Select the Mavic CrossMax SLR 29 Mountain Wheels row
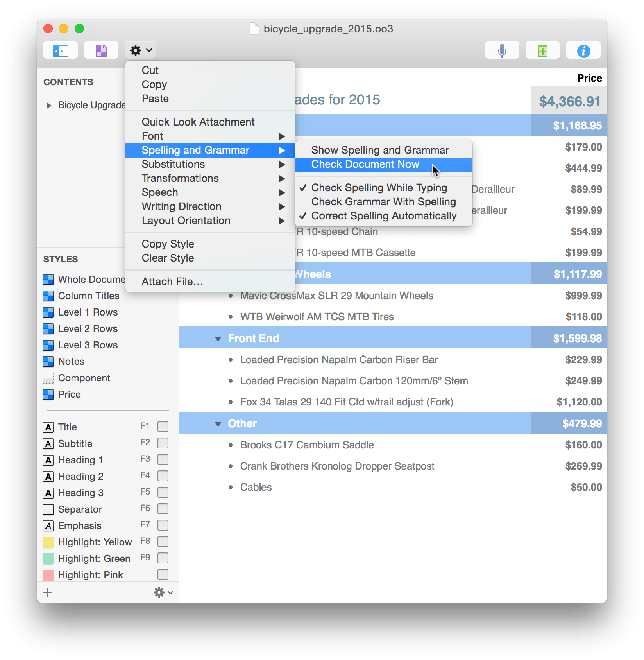Screen dimensions: 644x660 (393, 296)
